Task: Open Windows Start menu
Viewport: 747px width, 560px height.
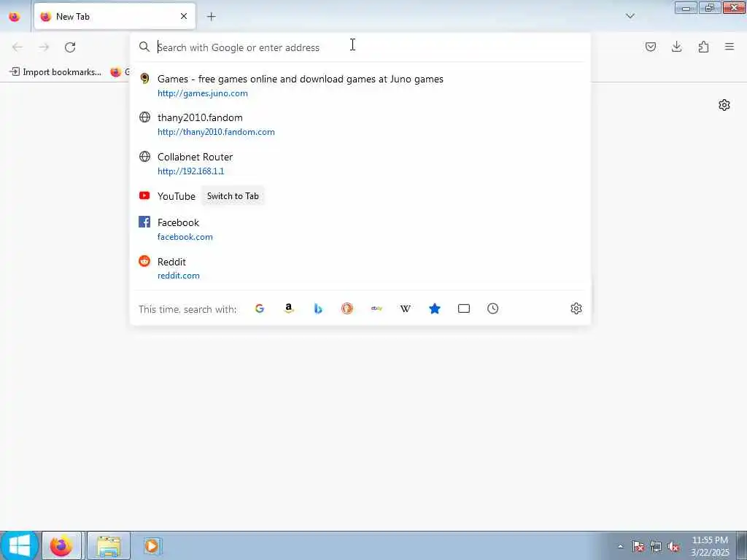Action: click(x=19, y=545)
